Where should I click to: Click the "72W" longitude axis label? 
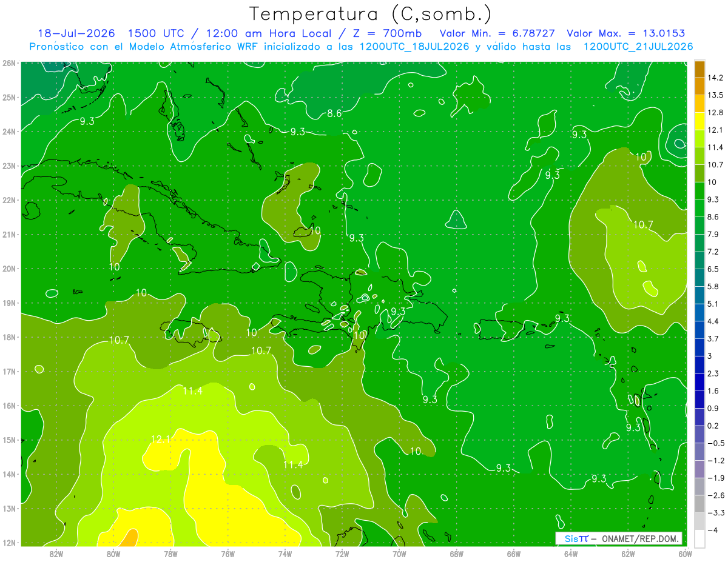click(x=342, y=554)
